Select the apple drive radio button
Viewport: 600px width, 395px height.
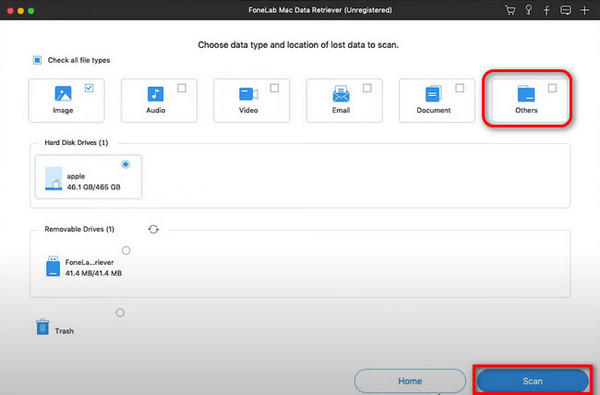[x=126, y=164]
